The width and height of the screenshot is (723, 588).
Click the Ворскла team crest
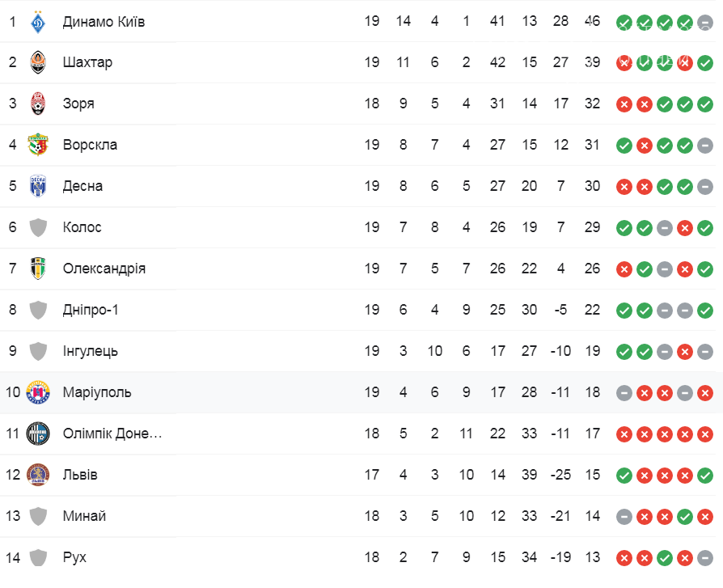38,145
